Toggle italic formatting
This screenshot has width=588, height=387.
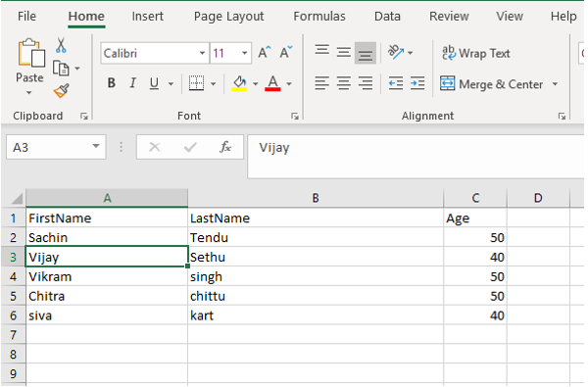point(132,83)
